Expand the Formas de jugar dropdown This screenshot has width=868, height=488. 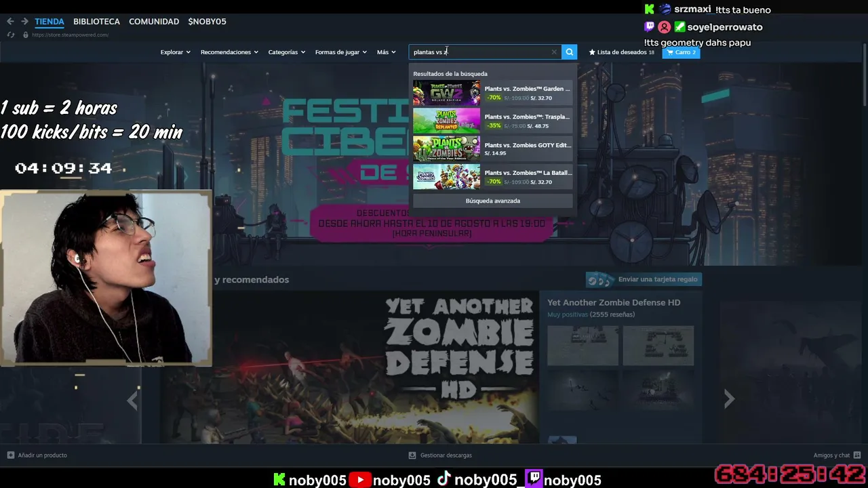coord(340,52)
